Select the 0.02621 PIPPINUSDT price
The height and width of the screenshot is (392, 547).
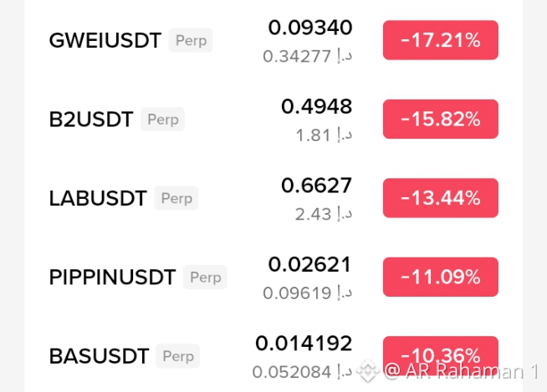coord(309,264)
